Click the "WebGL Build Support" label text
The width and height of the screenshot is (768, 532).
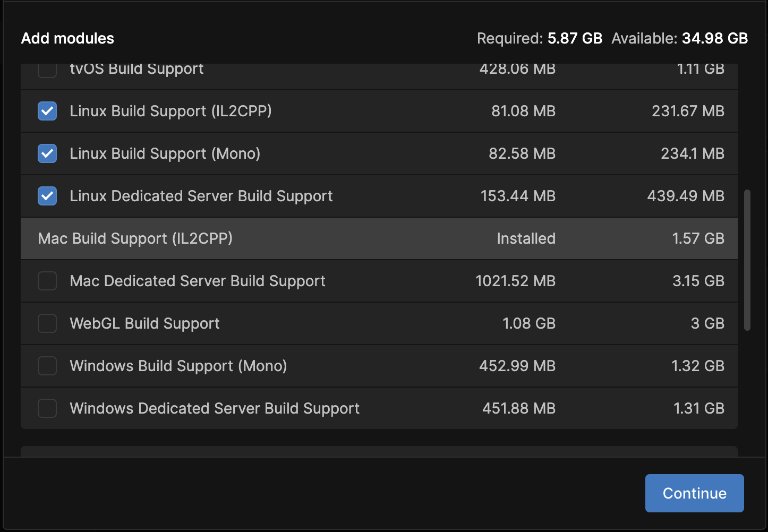144,323
